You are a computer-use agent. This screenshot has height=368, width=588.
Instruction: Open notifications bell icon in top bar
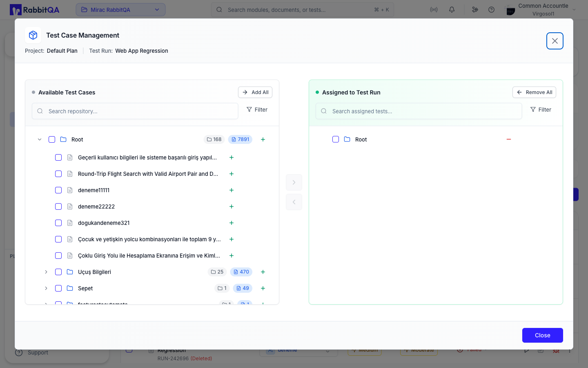pos(452,9)
